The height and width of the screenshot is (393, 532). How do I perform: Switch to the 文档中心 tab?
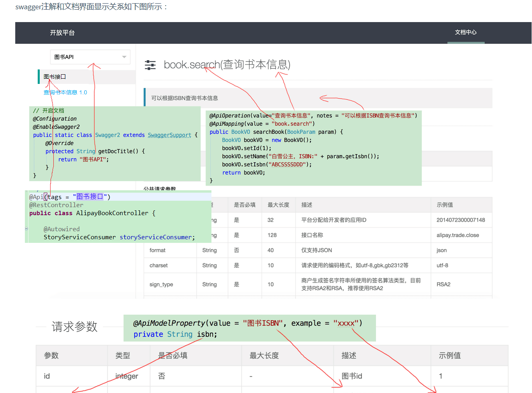point(465,33)
